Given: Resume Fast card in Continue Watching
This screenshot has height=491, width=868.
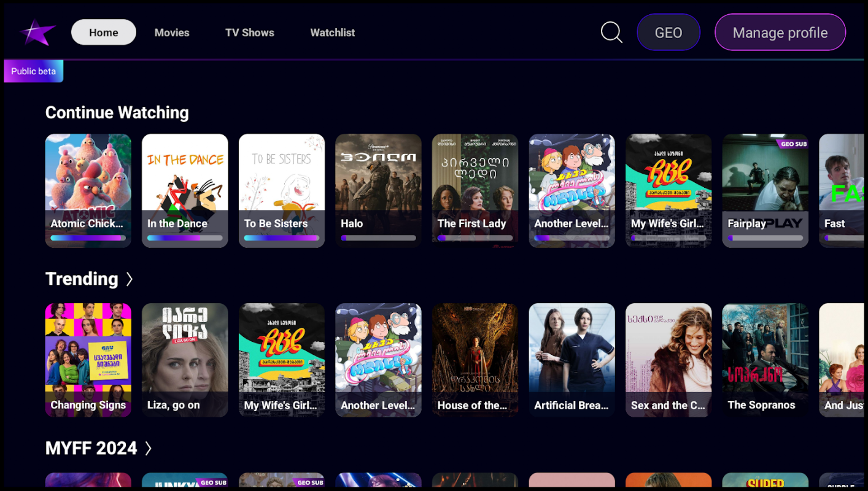Looking at the screenshot, I should tap(842, 191).
